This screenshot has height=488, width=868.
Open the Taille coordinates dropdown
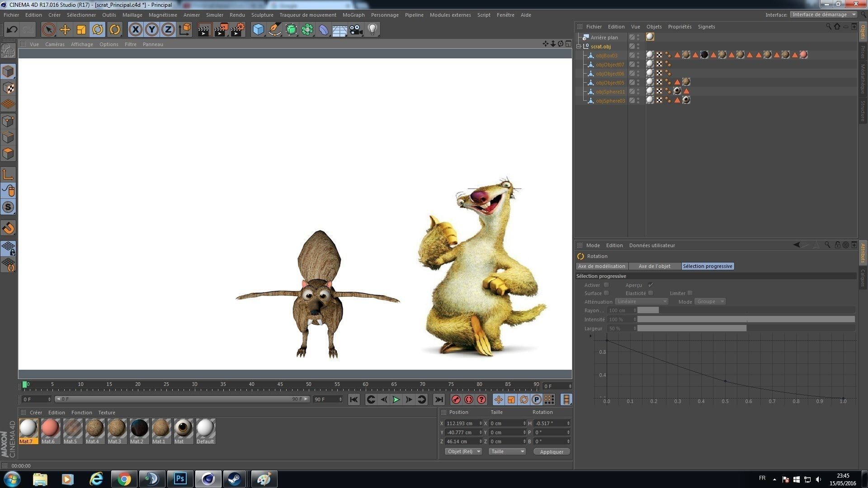[x=507, y=451]
